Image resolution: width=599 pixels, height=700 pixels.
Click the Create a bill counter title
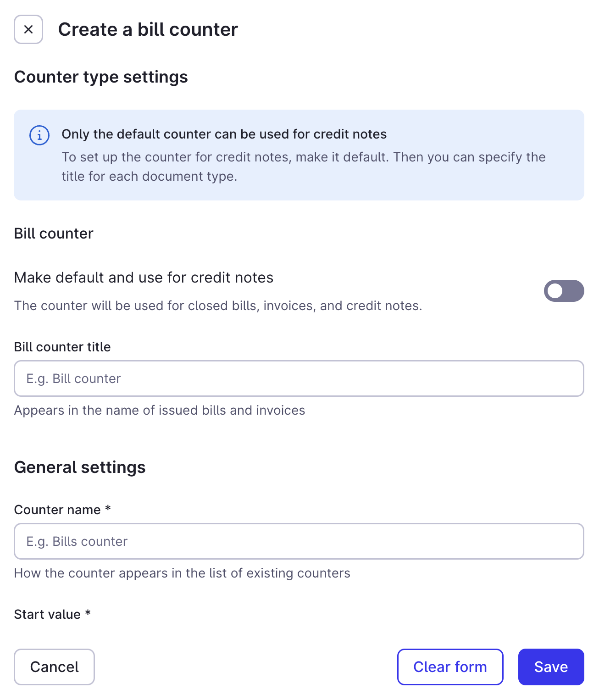148,29
